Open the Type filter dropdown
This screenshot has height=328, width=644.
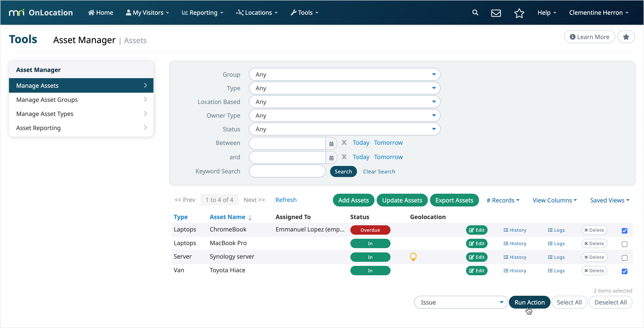pyautogui.click(x=344, y=88)
